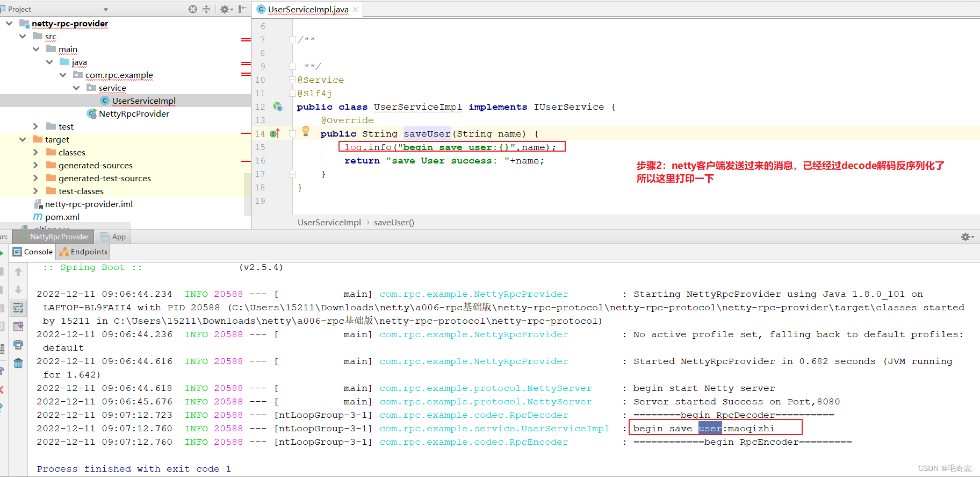Collapse the java folder node
Viewport: 980px width, 477px height.
click(x=49, y=62)
